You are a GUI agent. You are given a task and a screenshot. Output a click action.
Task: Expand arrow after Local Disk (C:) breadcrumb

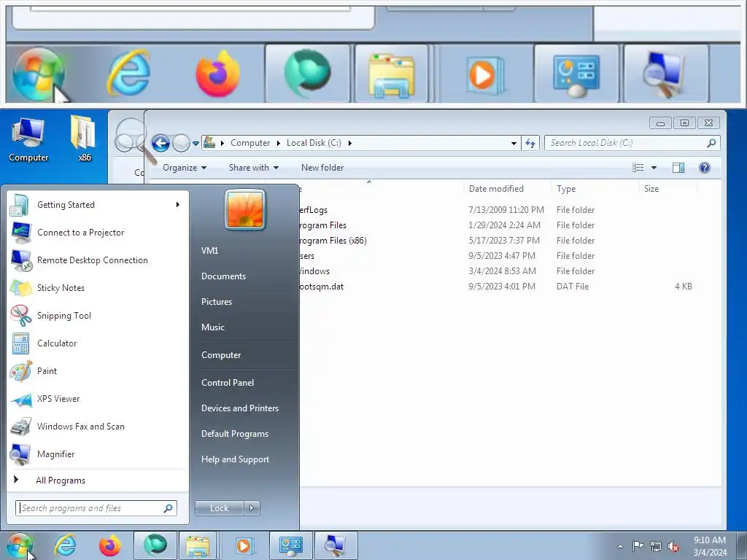(349, 143)
